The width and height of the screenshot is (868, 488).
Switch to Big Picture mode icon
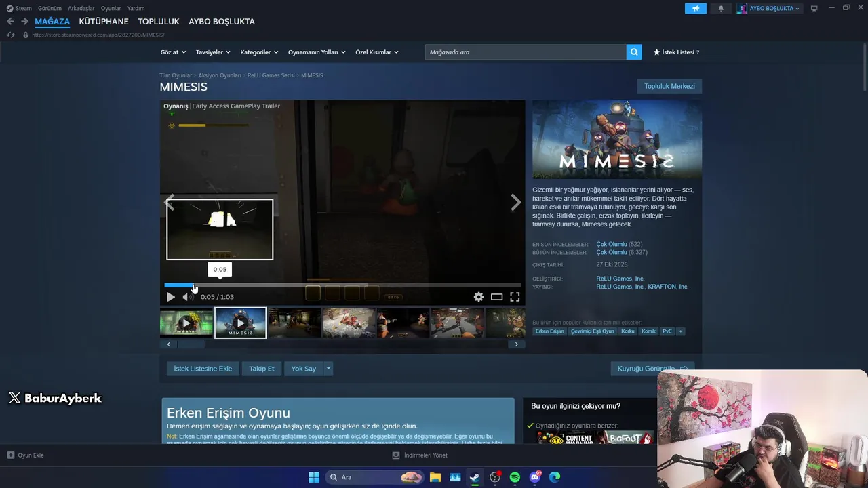coord(814,9)
